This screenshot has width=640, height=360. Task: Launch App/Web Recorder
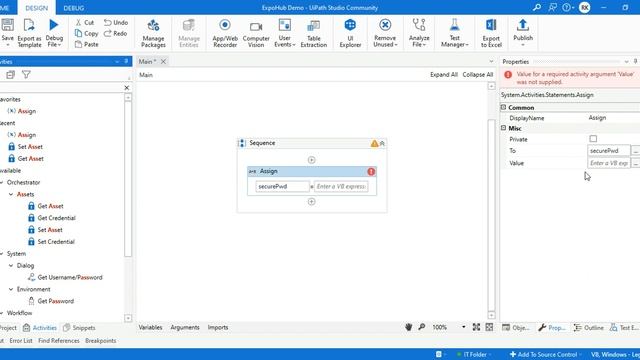pyautogui.click(x=225, y=33)
